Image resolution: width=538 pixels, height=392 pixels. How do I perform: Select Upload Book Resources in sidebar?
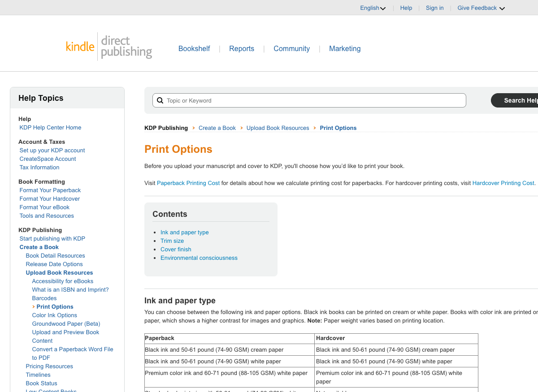point(59,272)
